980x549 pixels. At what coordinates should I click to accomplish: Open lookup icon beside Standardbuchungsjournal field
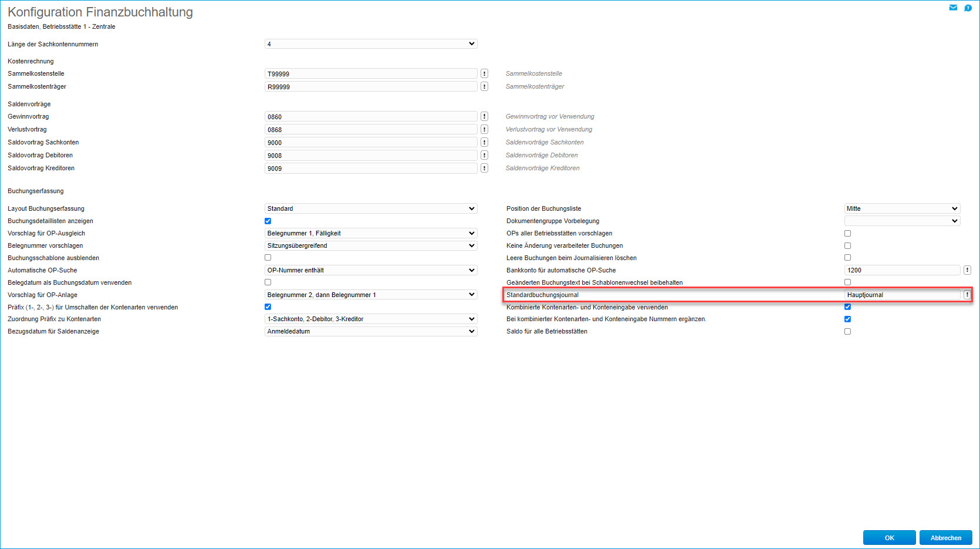point(967,295)
